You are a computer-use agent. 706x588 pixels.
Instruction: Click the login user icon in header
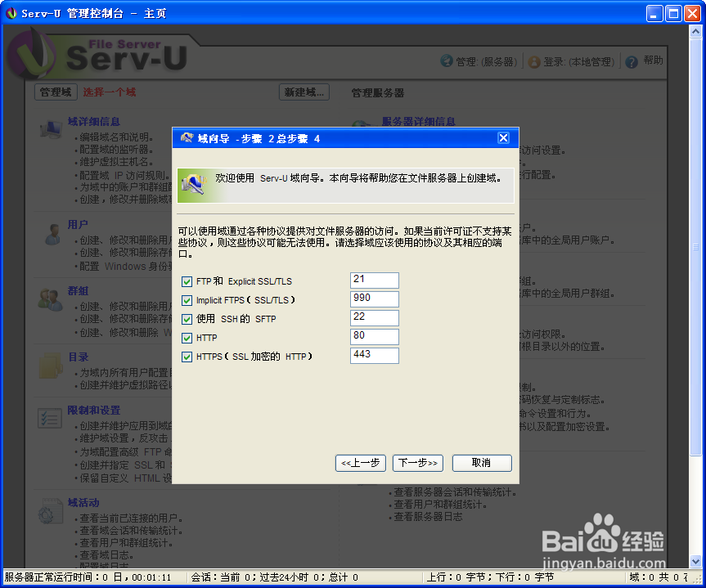[534, 61]
